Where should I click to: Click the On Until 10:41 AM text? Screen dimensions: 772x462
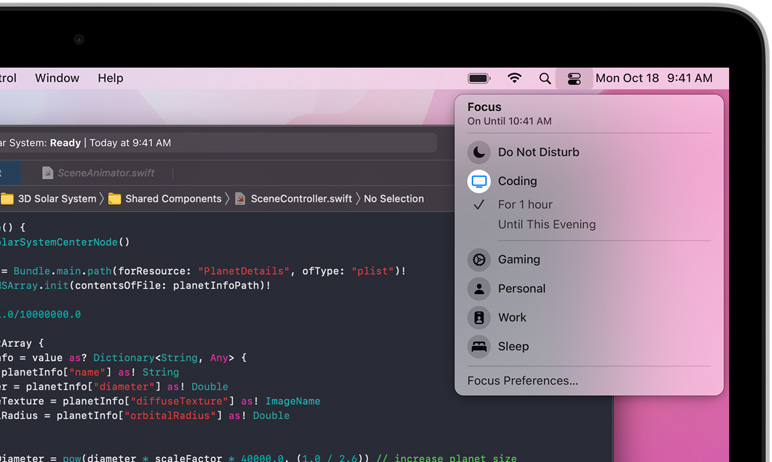(x=509, y=121)
